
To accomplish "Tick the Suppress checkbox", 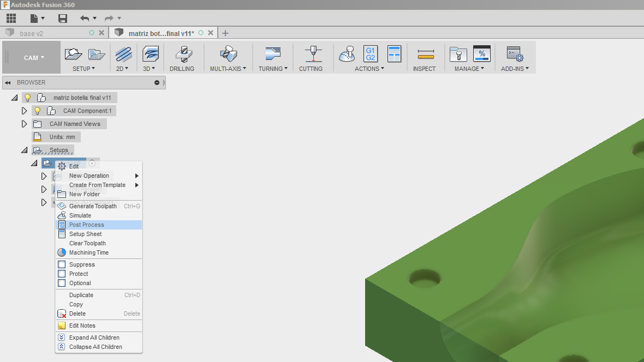I will click(x=62, y=265).
